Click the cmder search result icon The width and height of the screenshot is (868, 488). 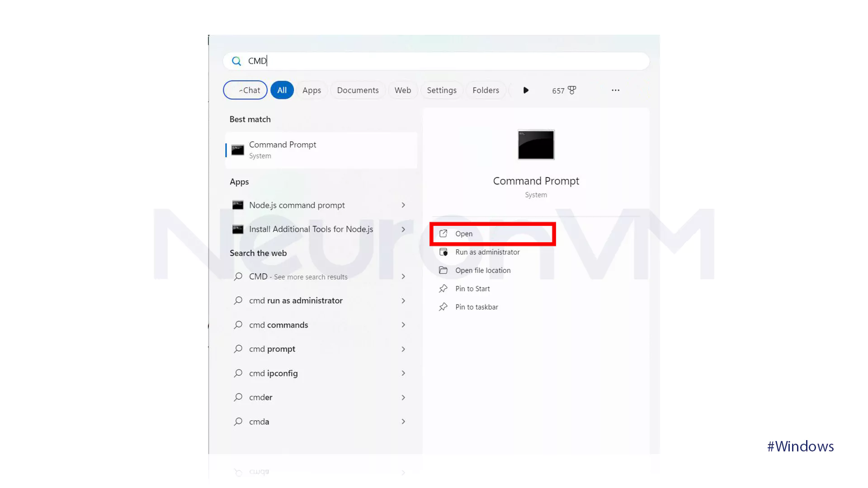(238, 397)
